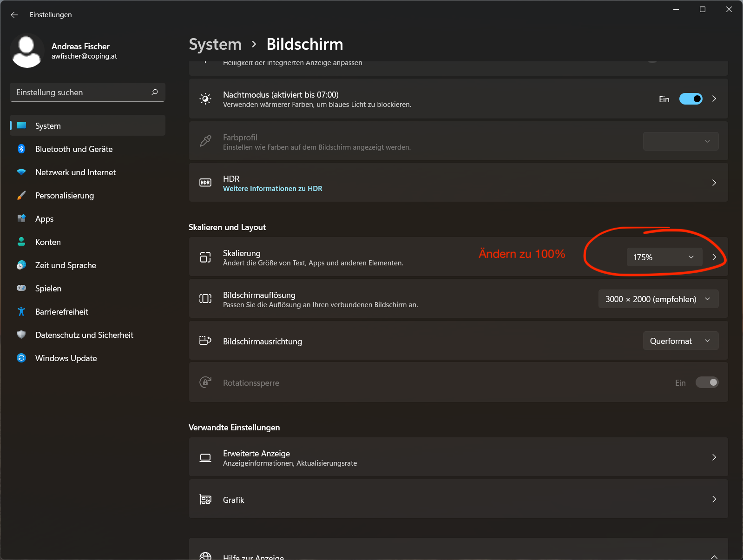Open the Erweiterte Anzeige chevron
The width and height of the screenshot is (743, 560).
pyautogui.click(x=714, y=457)
